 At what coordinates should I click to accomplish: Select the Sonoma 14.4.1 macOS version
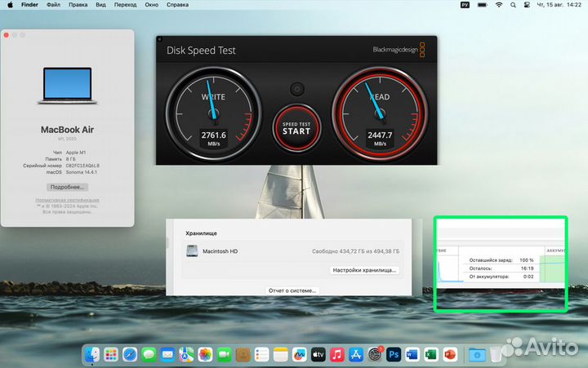(x=82, y=172)
